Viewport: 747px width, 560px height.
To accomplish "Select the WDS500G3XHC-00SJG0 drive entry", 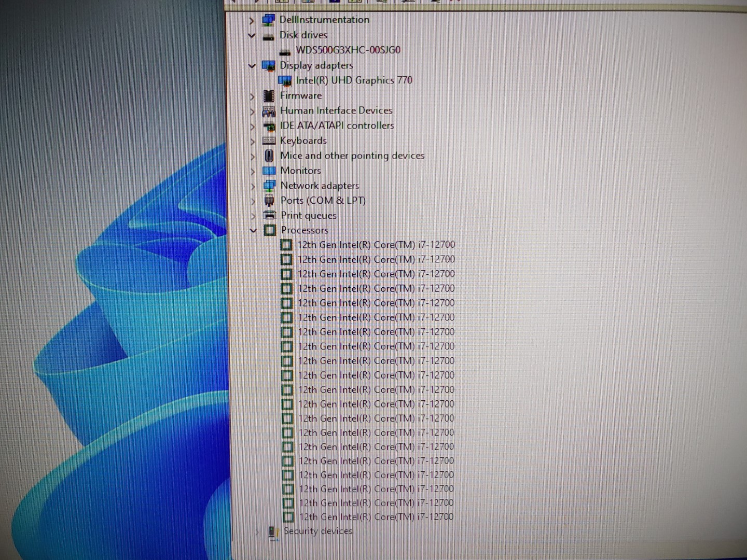I will [348, 50].
